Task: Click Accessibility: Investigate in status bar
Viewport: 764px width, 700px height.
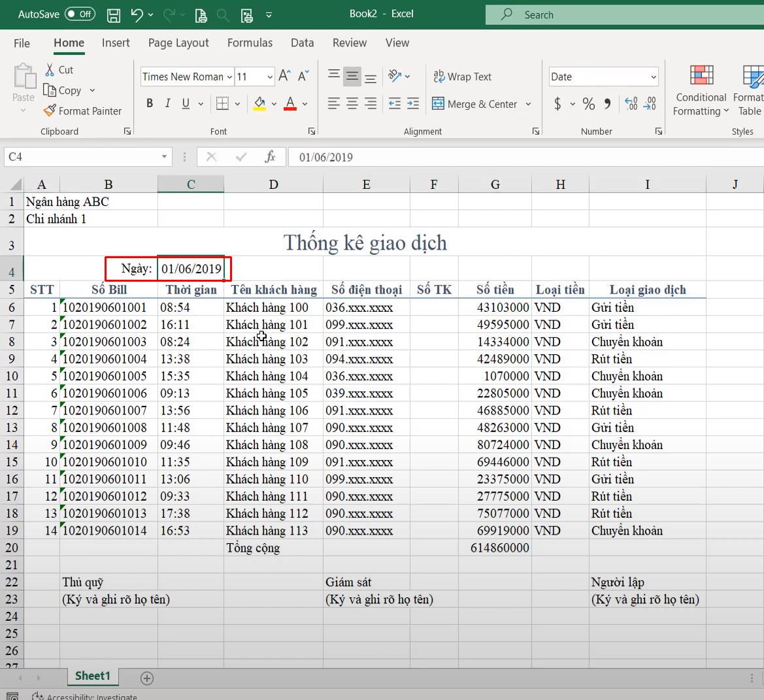Action: click(x=84, y=696)
